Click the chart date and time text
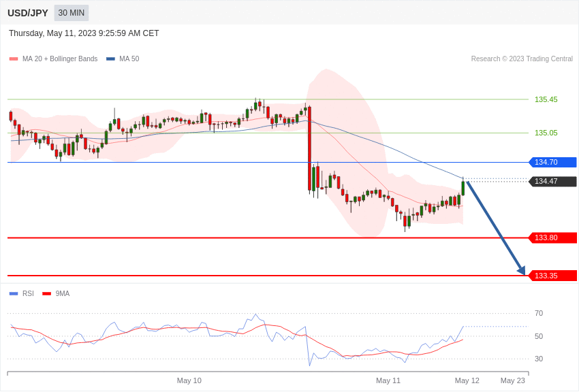This screenshot has height=392, width=579. 84,33
